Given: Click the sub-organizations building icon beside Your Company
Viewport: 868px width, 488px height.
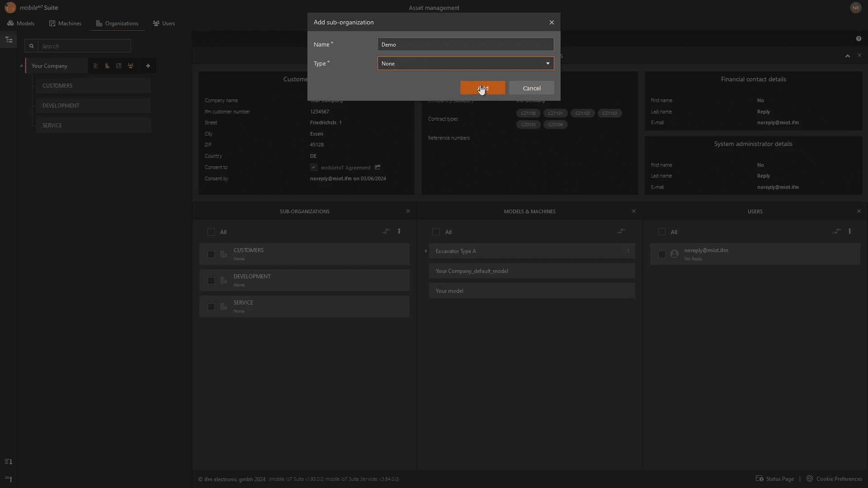Looking at the screenshot, I should tap(107, 66).
